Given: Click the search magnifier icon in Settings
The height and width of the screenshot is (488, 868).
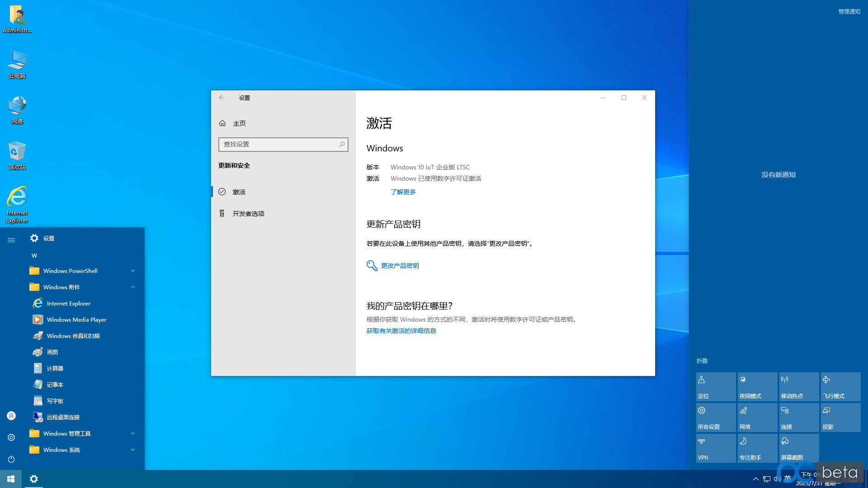Looking at the screenshot, I should pyautogui.click(x=342, y=144).
